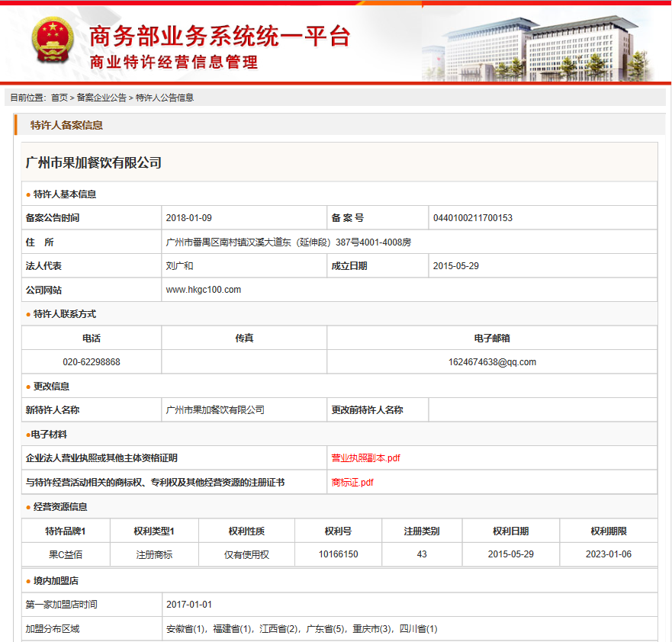
Task: Click the 更改前特许人名称 label
Action: point(367,410)
